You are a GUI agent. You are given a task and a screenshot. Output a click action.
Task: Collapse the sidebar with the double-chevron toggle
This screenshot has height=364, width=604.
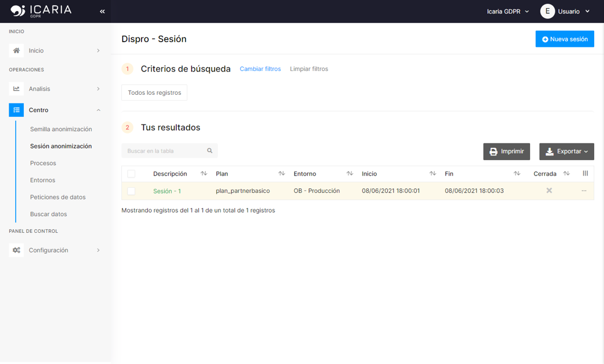[x=102, y=11]
